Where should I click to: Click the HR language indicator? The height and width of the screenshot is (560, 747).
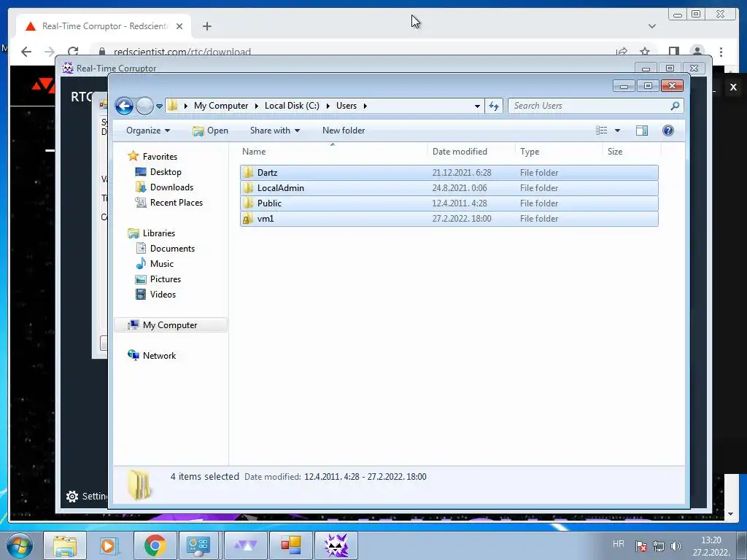(x=619, y=544)
